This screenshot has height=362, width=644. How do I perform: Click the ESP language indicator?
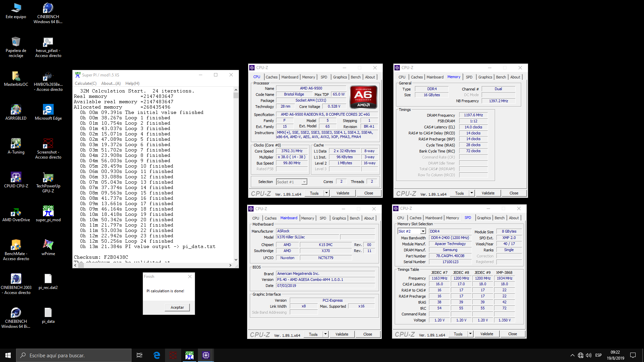coord(598,355)
